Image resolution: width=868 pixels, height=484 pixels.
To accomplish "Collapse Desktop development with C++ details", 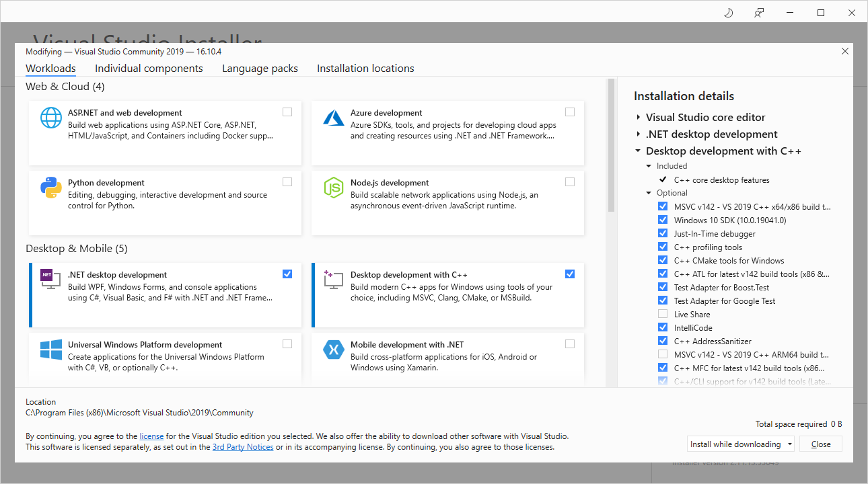I will click(x=639, y=151).
